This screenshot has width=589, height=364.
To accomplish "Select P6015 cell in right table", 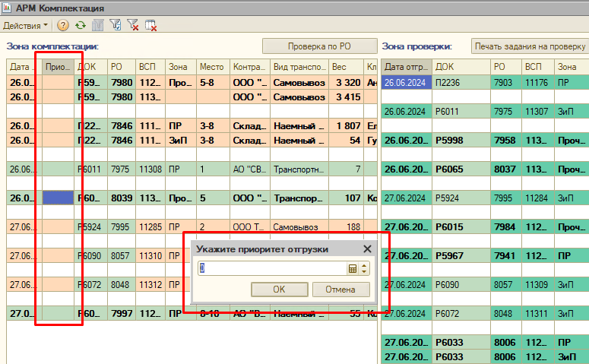I will point(461,227).
